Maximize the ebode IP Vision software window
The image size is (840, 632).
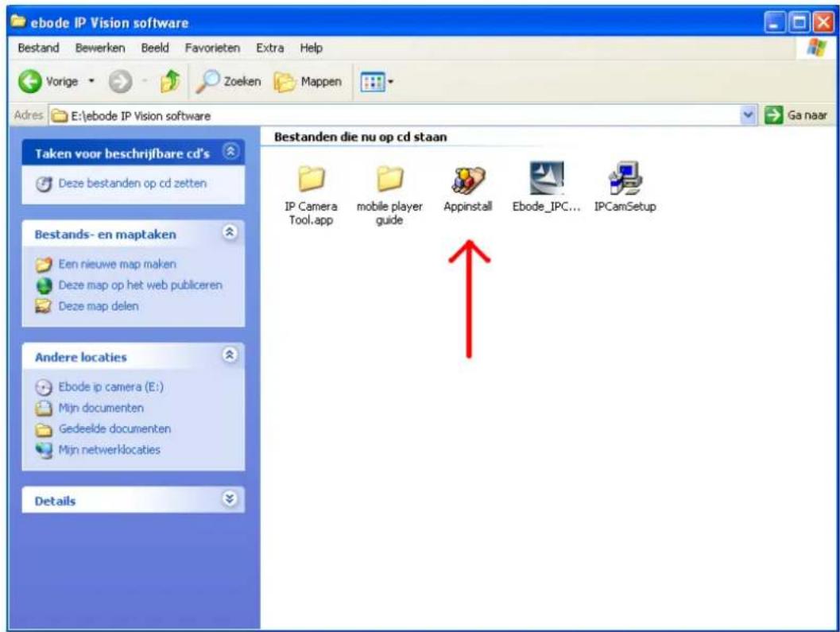point(799,23)
